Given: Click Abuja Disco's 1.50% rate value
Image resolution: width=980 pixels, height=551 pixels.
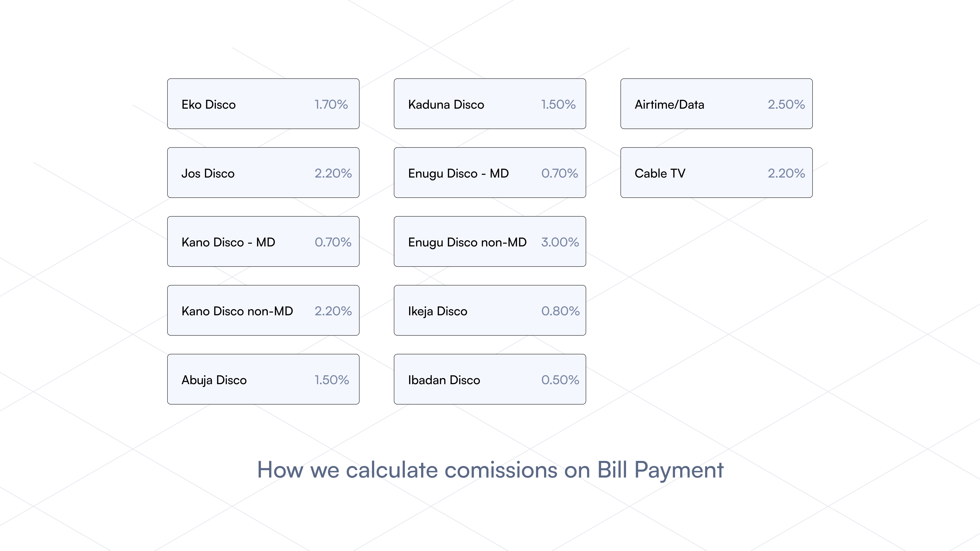Looking at the screenshot, I should click(331, 380).
